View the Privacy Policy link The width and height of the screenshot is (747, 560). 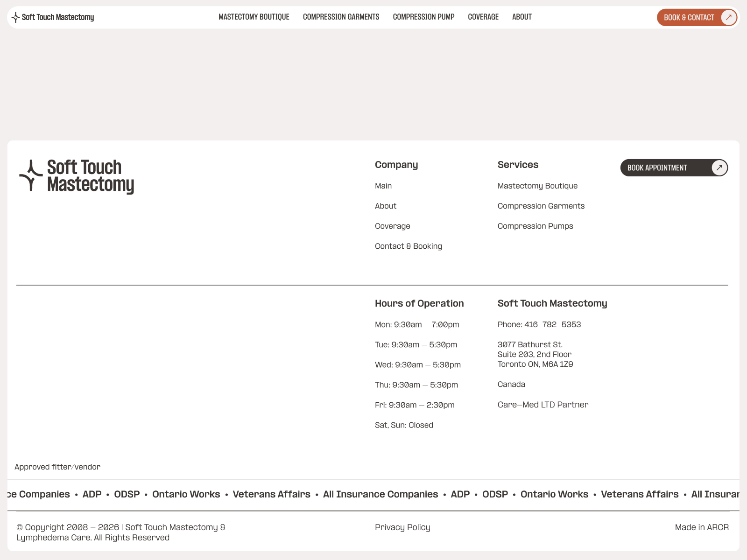tap(402, 527)
